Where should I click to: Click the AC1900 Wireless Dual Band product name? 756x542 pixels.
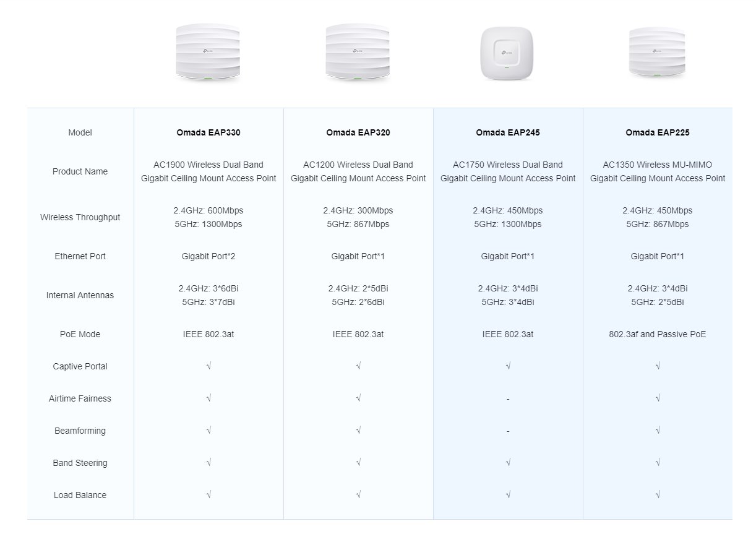pos(208,171)
